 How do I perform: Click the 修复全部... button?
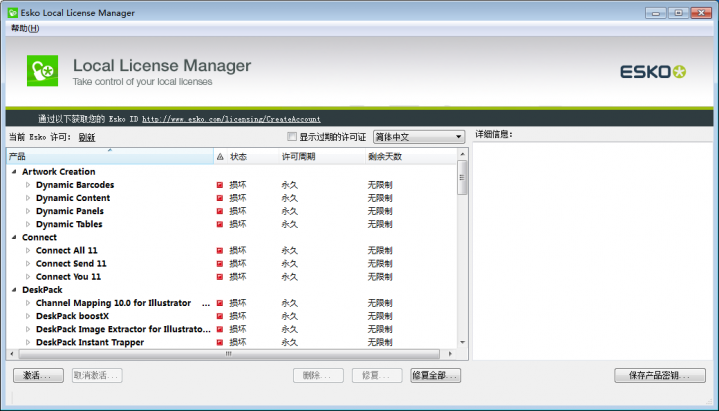(435, 376)
